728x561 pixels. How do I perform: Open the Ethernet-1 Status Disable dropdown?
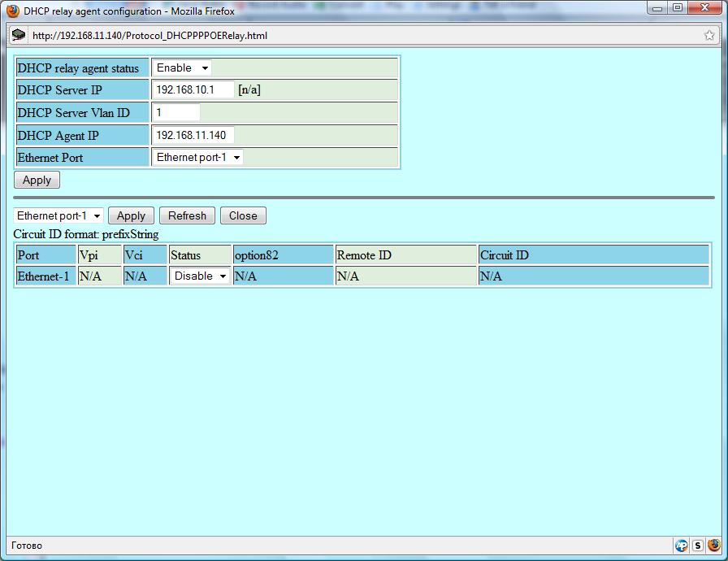(200, 276)
